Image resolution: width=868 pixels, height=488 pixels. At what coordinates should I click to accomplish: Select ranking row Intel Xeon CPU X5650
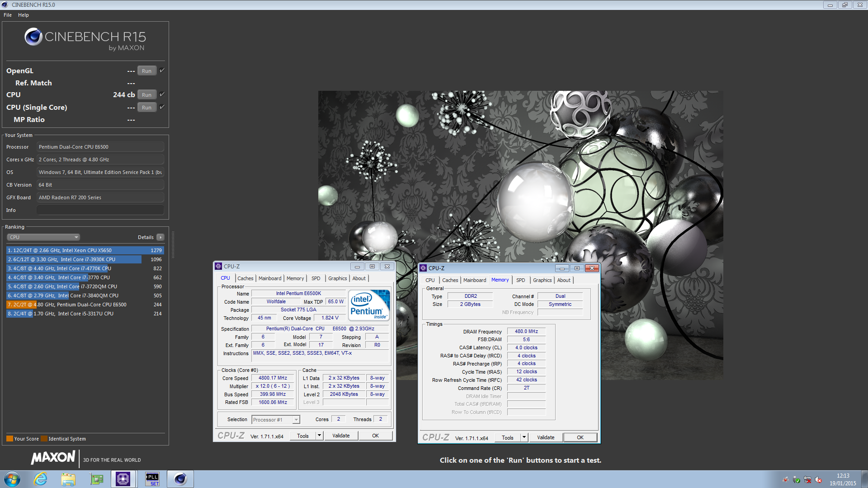tap(85, 250)
